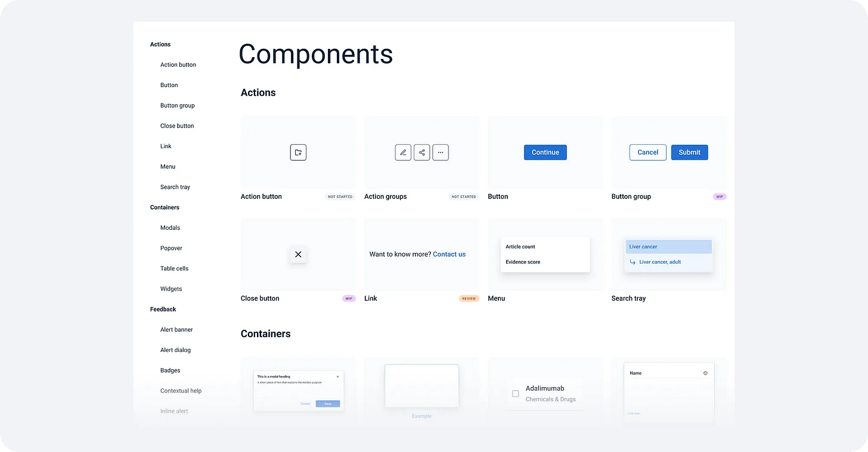Open Modals in the sidebar

[170, 228]
